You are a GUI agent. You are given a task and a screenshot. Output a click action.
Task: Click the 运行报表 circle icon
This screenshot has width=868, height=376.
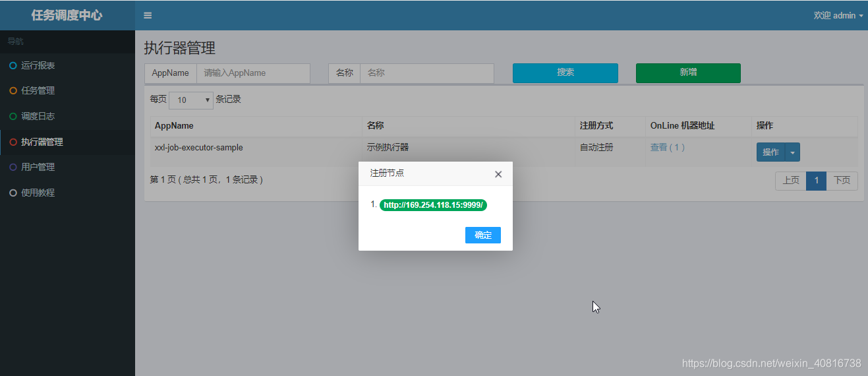pyautogui.click(x=13, y=65)
